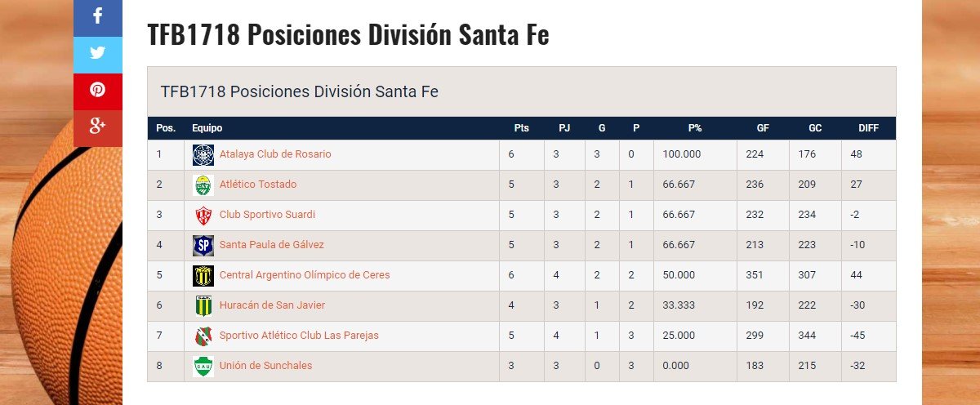Viewport: 980px width, 405px height.
Task: Click Santa Paula de Gálvez SP logo
Action: click(203, 245)
